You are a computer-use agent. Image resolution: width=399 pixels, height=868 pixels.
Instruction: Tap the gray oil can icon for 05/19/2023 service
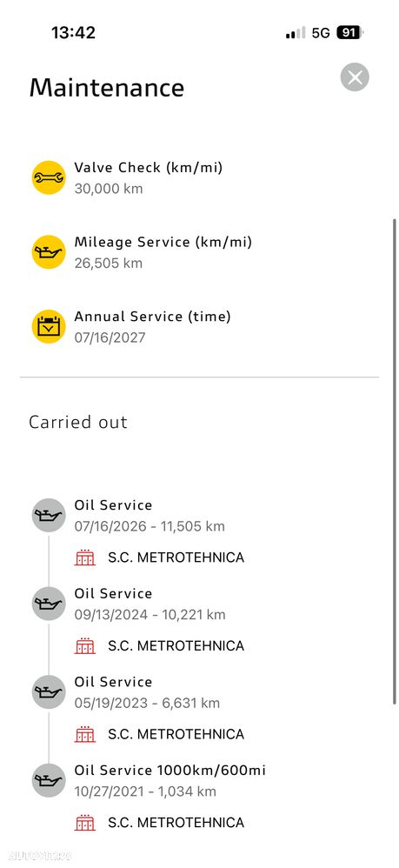click(x=49, y=692)
